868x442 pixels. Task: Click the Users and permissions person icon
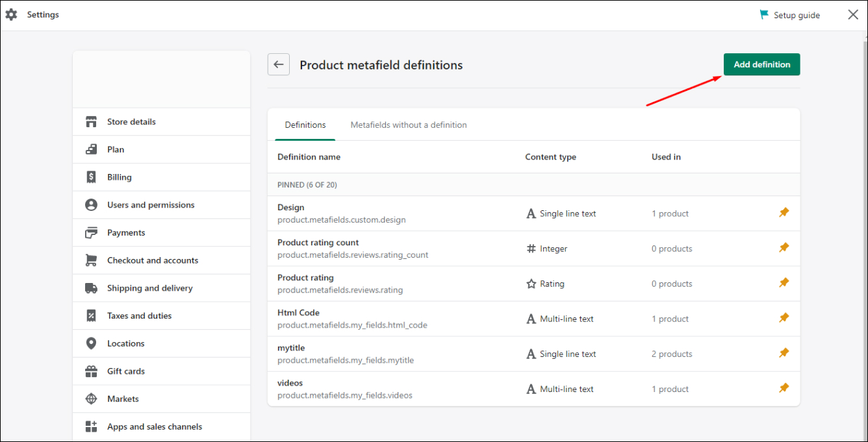pos(92,204)
